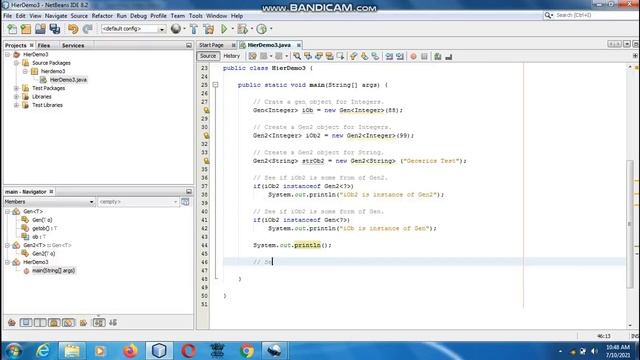Select Gen2<T> class node in Navigator
The image size is (640, 360).
[47, 245]
